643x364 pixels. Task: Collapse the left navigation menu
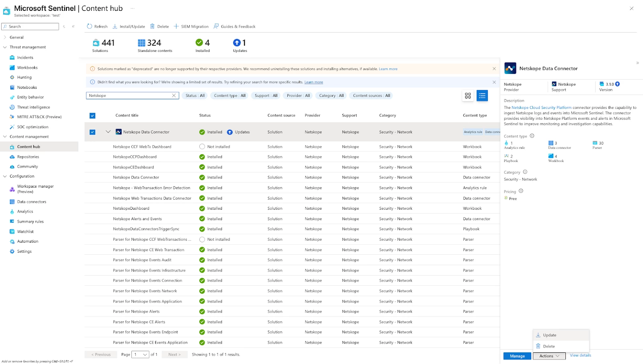pyautogui.click(x=73, y=27)
